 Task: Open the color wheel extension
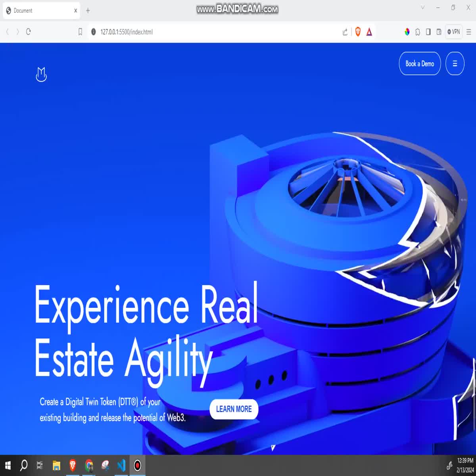[407, 32]
